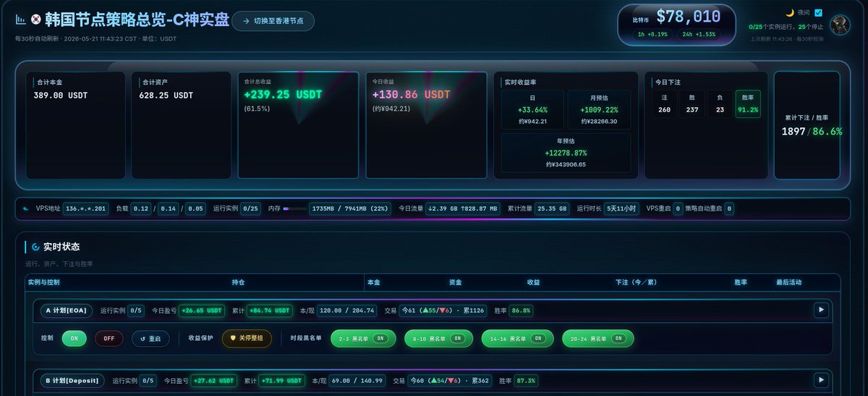Click the 切换至香港节点 button
This screenshot has height=396, width=868.
coord(273,21)
